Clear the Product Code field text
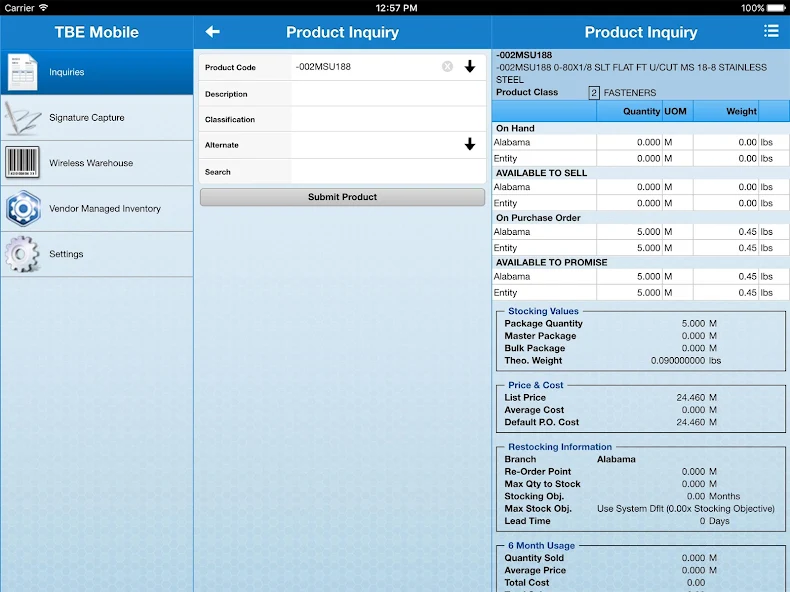This screenshot has height=592, width=790. 447,67
